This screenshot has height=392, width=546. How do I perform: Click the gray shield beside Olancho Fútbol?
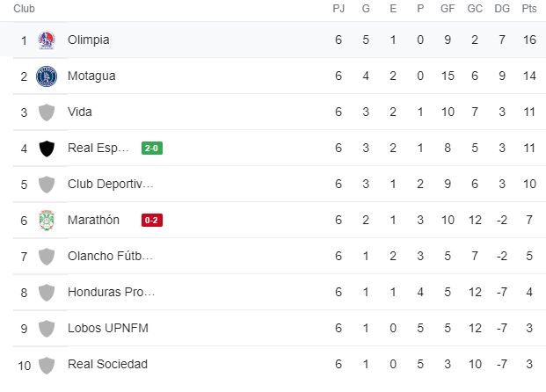(47, 257)
